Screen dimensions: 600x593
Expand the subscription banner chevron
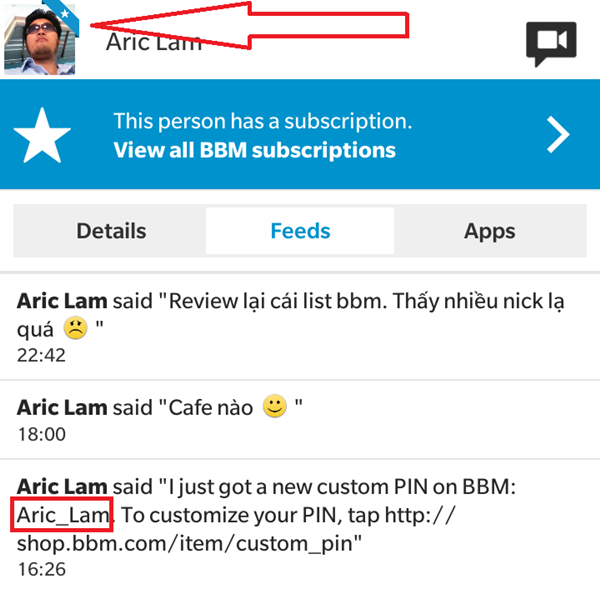[558, 135]
